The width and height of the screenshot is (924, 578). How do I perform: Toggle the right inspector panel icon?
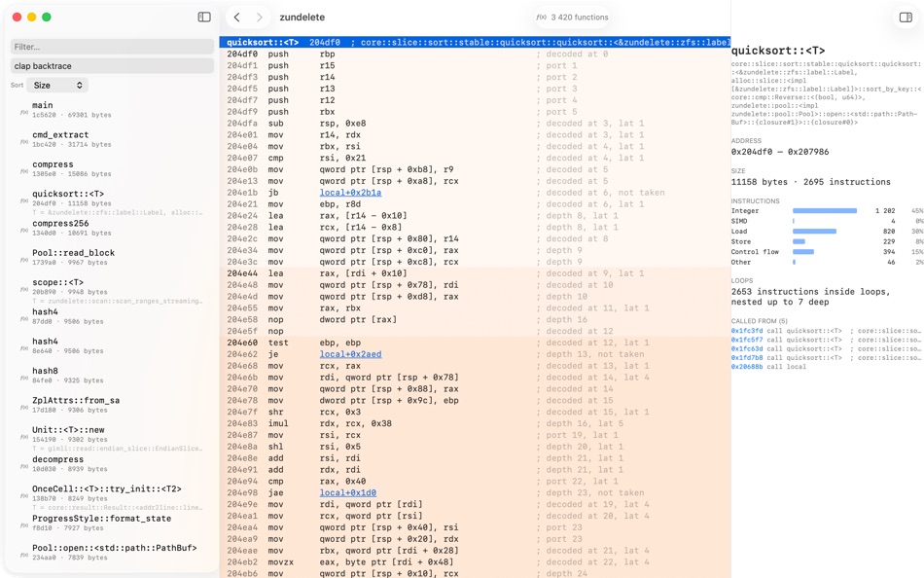[906, 18]
